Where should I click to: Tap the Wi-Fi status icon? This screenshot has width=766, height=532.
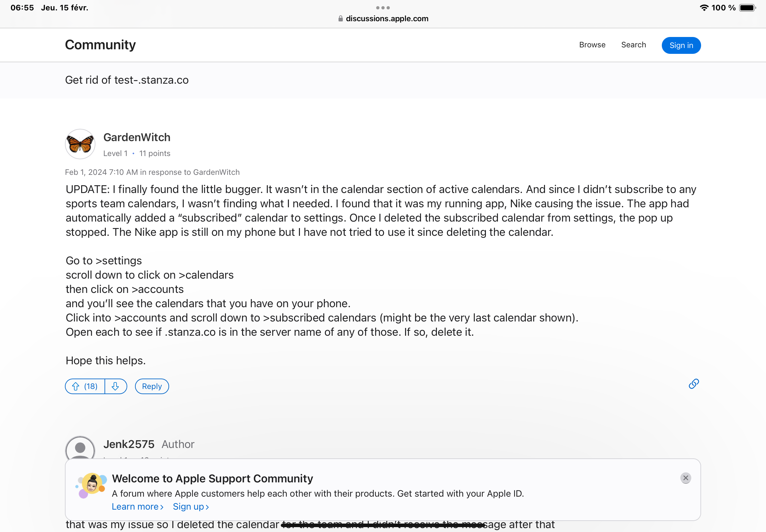[704, 8]
